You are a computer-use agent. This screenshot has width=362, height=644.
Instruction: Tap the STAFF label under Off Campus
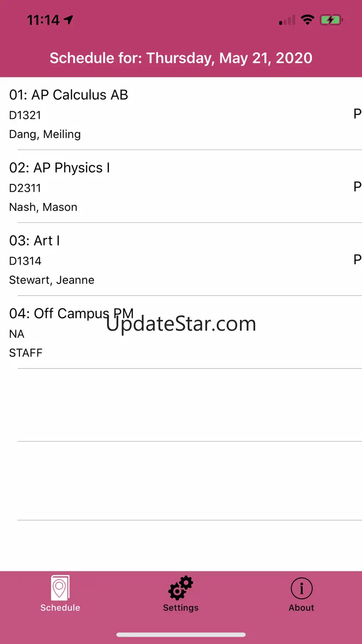(26, 353)
